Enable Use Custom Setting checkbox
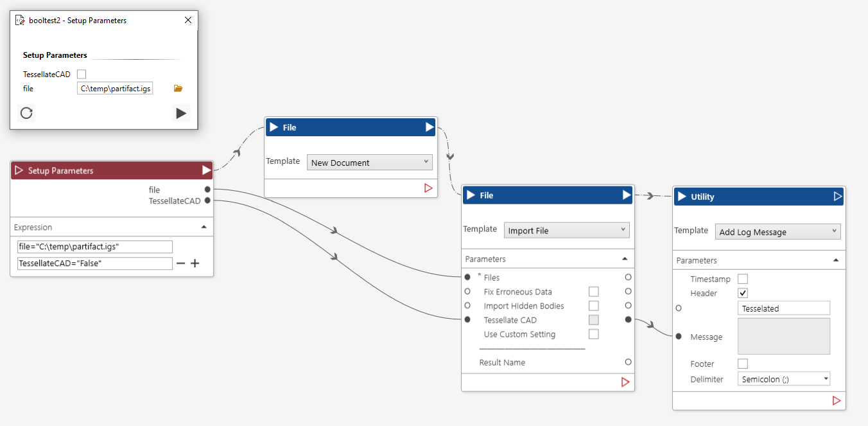This screenshot has width=868, height=426. click(594, 334)
